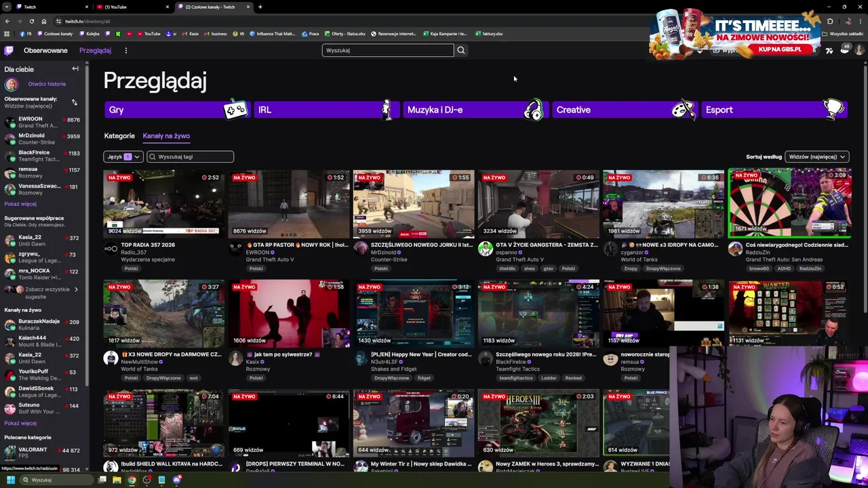Click the magnifier search button in Twitch header
Image resolution: width=868 pixels, height=488 pixels.
pyautogui.click(x=461, y=50)
